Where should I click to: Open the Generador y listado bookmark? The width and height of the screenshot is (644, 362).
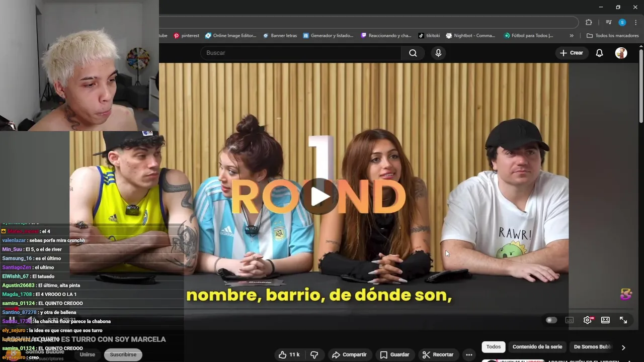click(x=328, y=36)
